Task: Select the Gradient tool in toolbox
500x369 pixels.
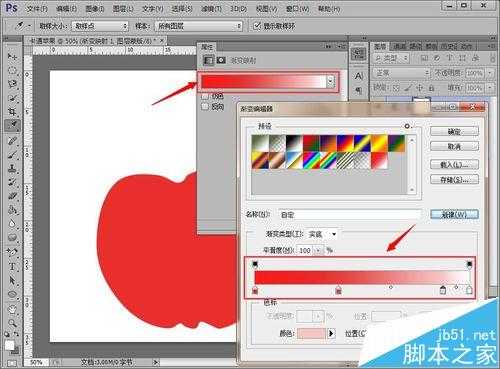Action: click(x=12, y=210)
